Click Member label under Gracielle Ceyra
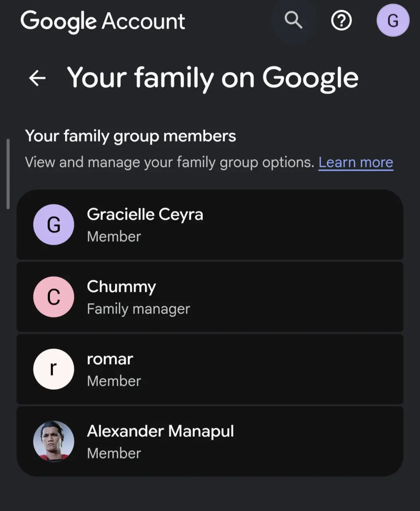This screenshot has height=511, width=420. 114,237
